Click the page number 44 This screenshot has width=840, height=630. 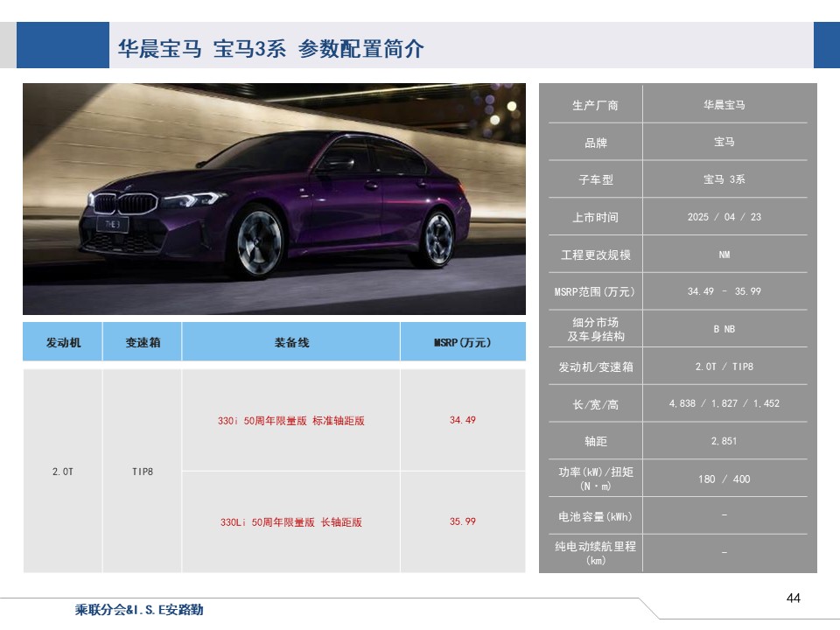794,598
